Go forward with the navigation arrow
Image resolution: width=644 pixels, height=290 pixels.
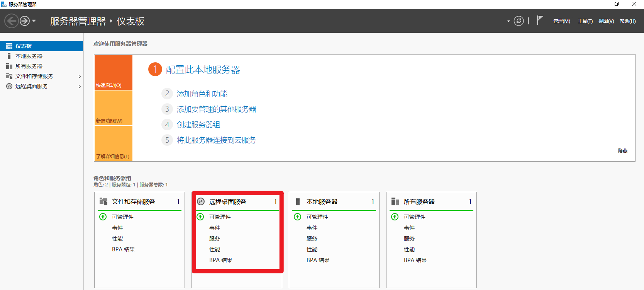[25, 21]
